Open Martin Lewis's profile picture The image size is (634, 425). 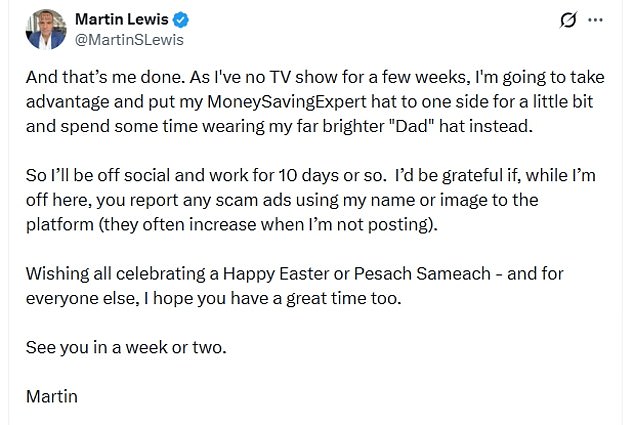tap(43, 29)
